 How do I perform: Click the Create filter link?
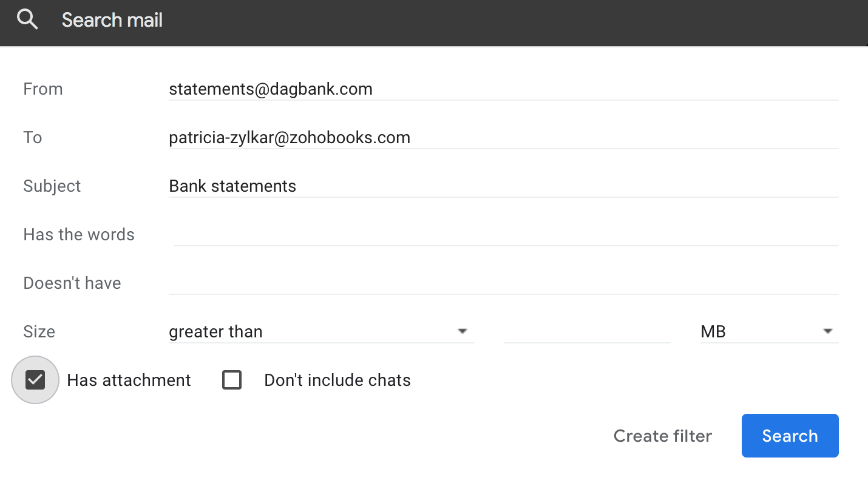pyautogui.click(x=662, y=436)
